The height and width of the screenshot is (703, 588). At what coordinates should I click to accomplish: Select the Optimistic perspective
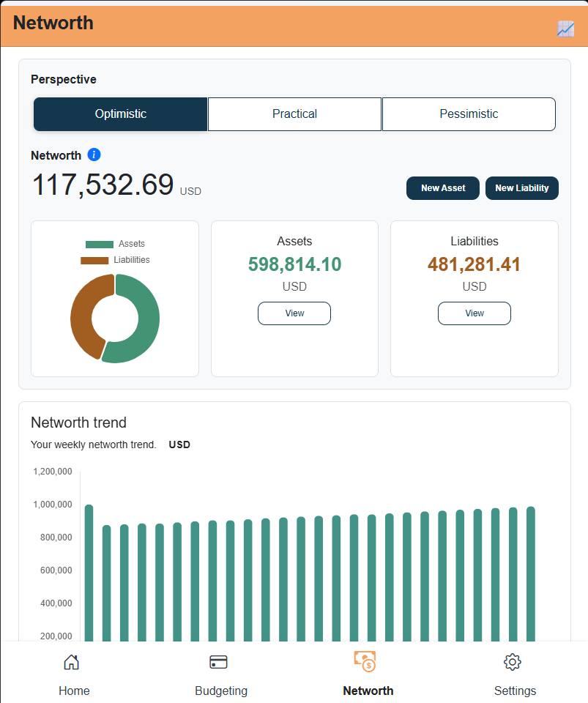tap(121, 114)
